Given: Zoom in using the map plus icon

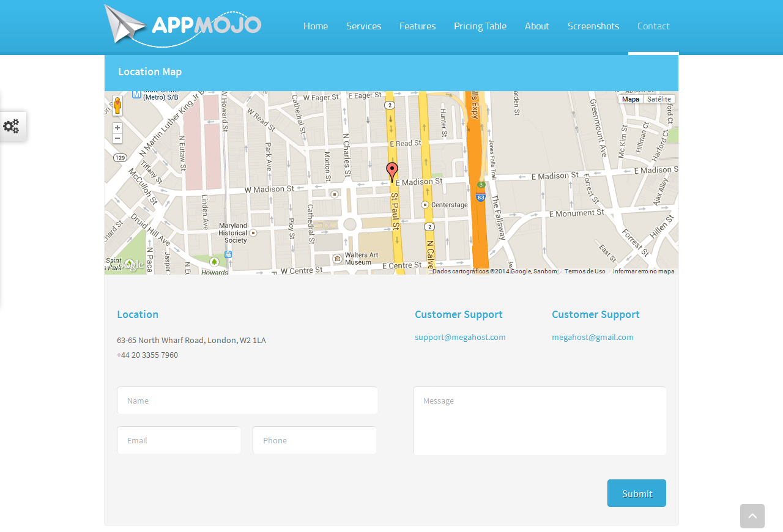Looking at the screenshot, I should click(x=116, y=127).
